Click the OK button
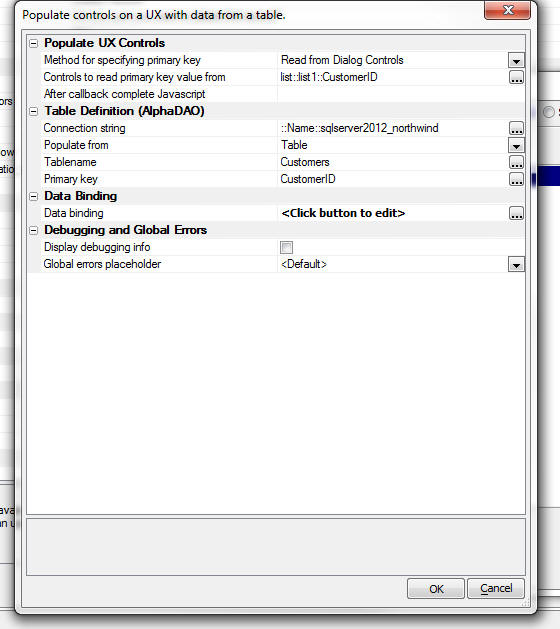 point(436,588)
